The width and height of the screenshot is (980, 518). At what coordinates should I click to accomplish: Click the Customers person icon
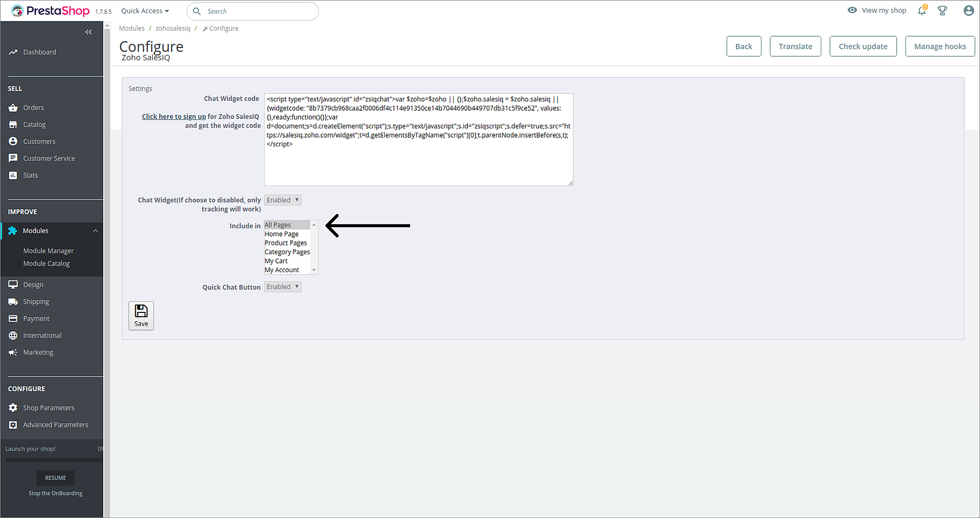pos(13,141)
